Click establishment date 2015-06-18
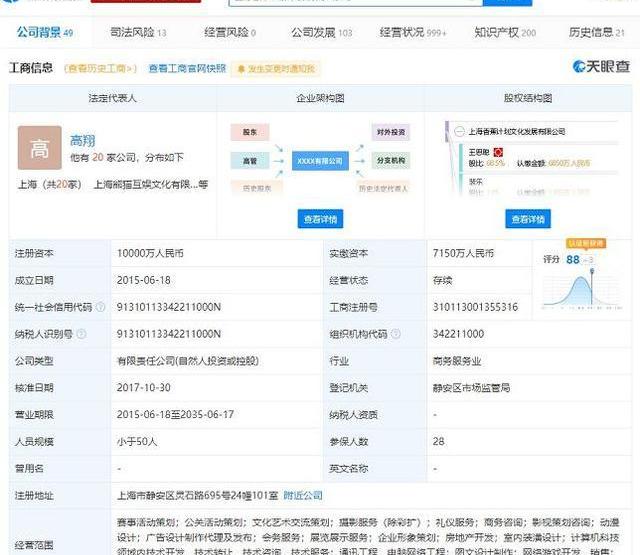The width and height of the screenshot is (640, 555). (x=144, y=280)
